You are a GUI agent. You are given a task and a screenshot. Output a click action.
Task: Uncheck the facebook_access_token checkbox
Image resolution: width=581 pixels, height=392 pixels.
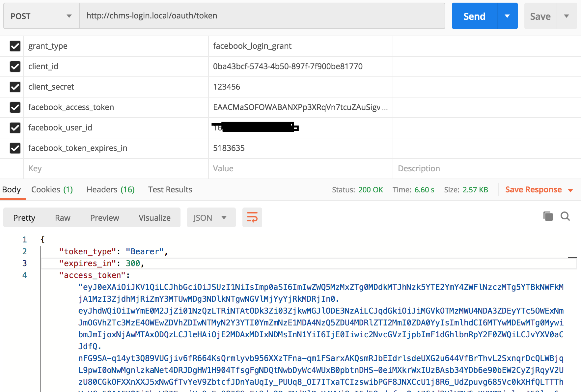pyautogui.click(x=15, y=107)
